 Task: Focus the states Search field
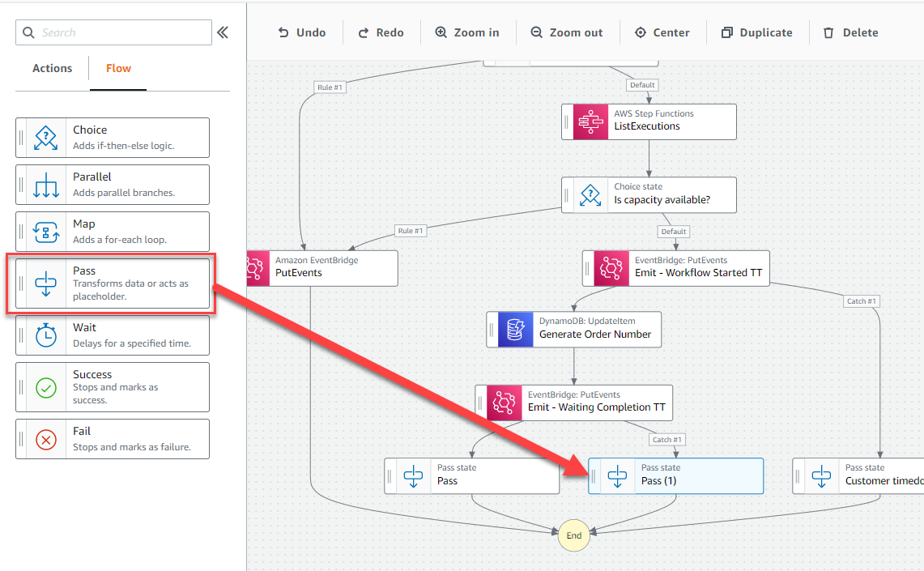point(113,32)
